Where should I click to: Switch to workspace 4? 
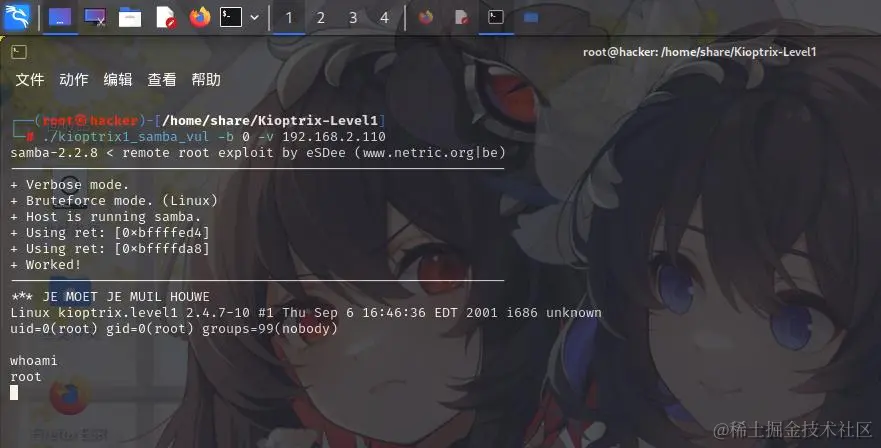(384, 18)
